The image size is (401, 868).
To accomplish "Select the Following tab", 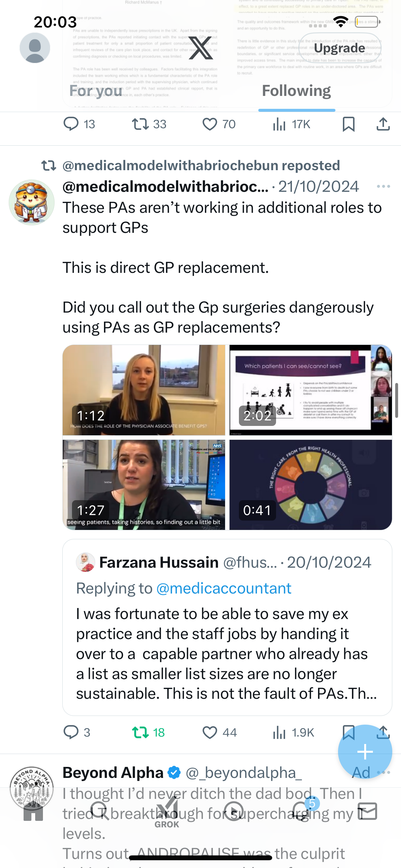I will click(296, 91).
